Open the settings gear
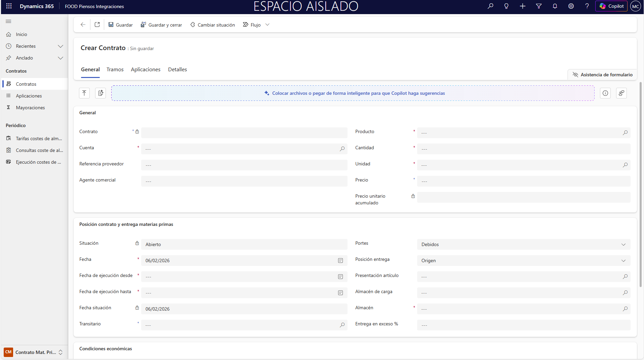The height and width of the screenshot is (360, 644). pyautogui.click(x=571, y=6)
